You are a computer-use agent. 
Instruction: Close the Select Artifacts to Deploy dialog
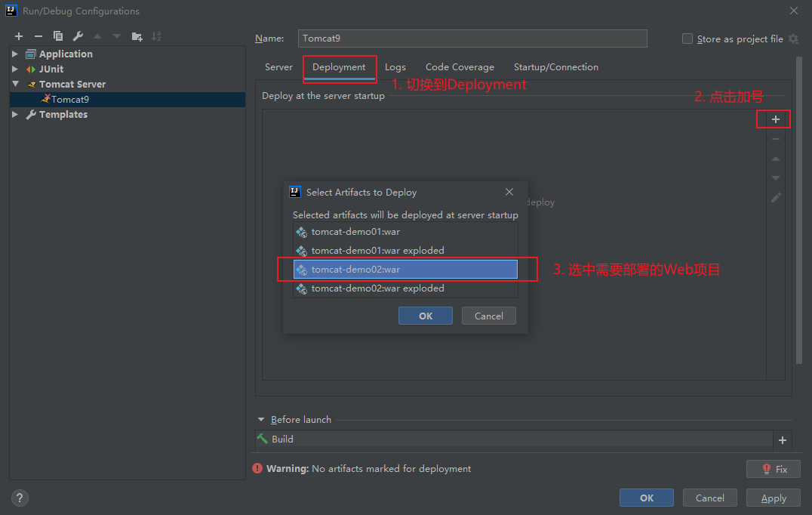pos(509,193)
